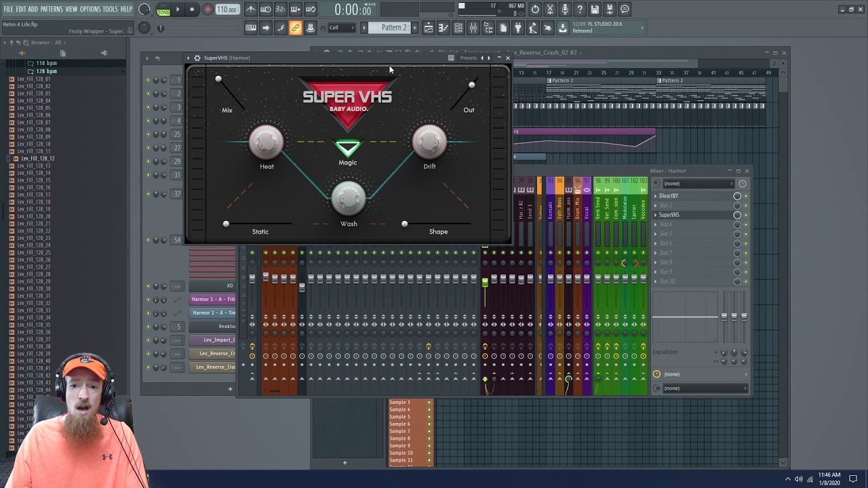Image resolution: width=868 pixels, height=488 pixels.
Task: Expand the 110 bpm browser folder
Action: pyautogui.click(x=46, y=63)
